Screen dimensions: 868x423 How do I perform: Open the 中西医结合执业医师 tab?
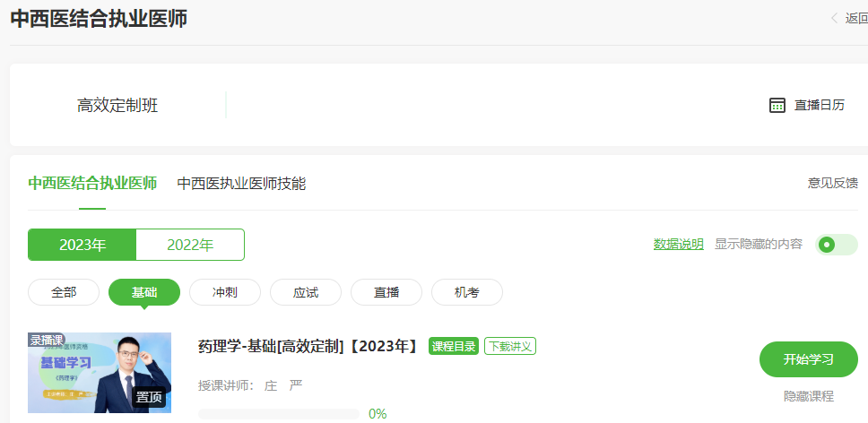click(x=92, y=183)
